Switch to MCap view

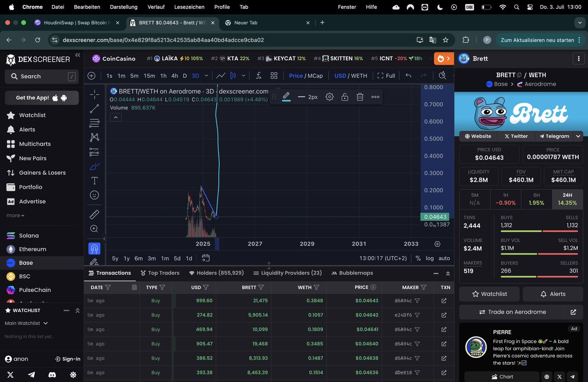click(x=315, y=75)
